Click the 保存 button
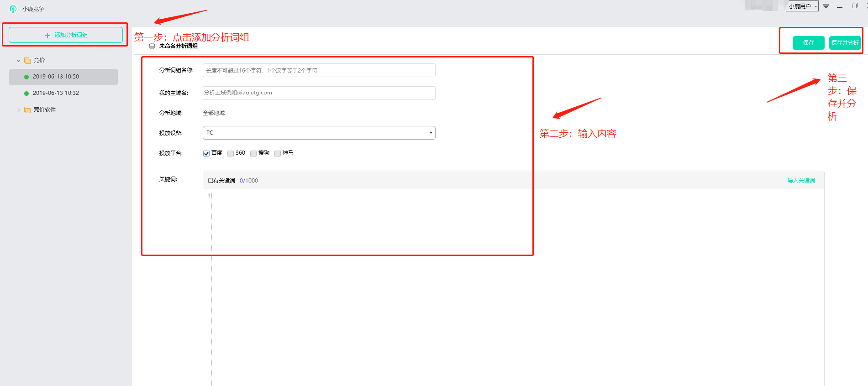 pos(808,43)
